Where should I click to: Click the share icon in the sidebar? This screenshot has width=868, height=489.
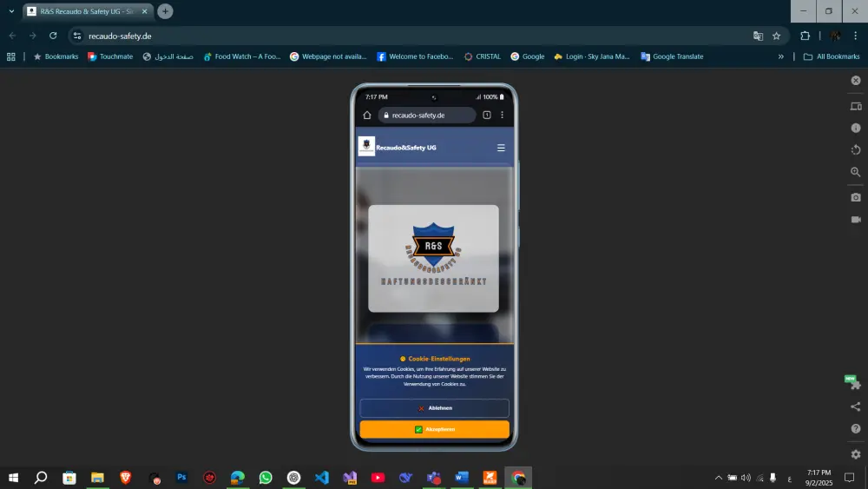pos(856,406)
